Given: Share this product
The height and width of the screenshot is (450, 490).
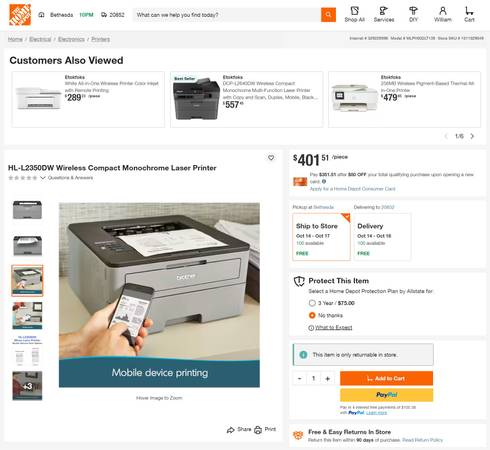Looking at the screenshot, I should pos(239,430).
